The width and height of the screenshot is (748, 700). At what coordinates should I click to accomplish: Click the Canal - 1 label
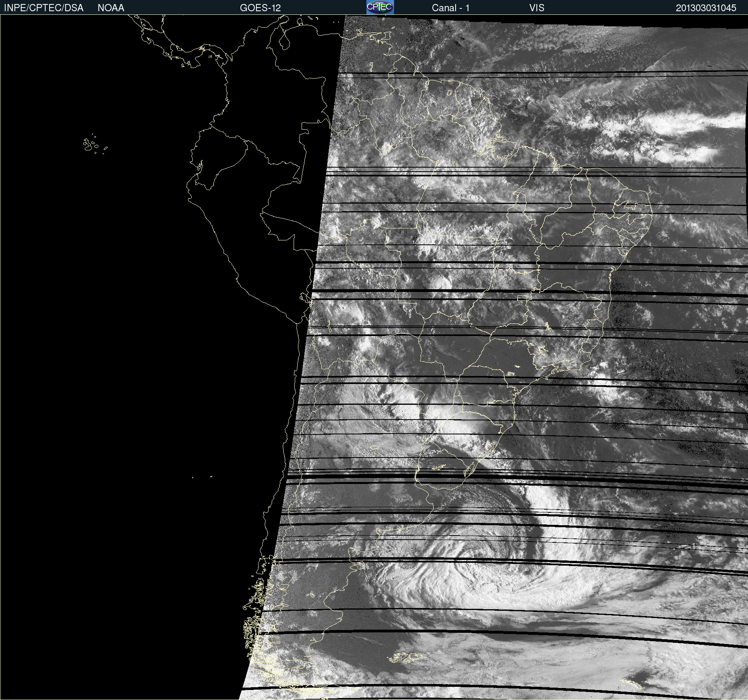450,8
